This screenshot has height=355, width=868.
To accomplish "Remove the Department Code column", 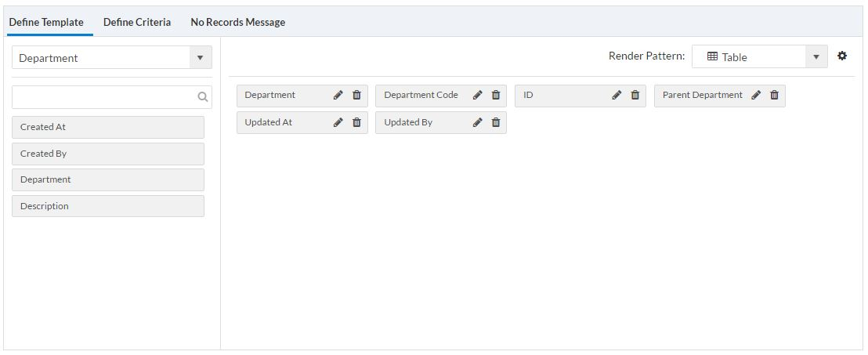I will (x=496, y=95).
